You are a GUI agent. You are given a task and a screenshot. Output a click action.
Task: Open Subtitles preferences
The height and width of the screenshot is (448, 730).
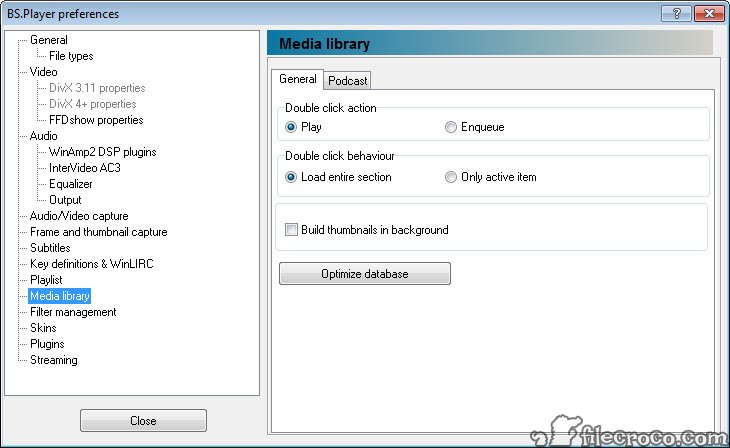pyautogui.click(x=50, y=248)
